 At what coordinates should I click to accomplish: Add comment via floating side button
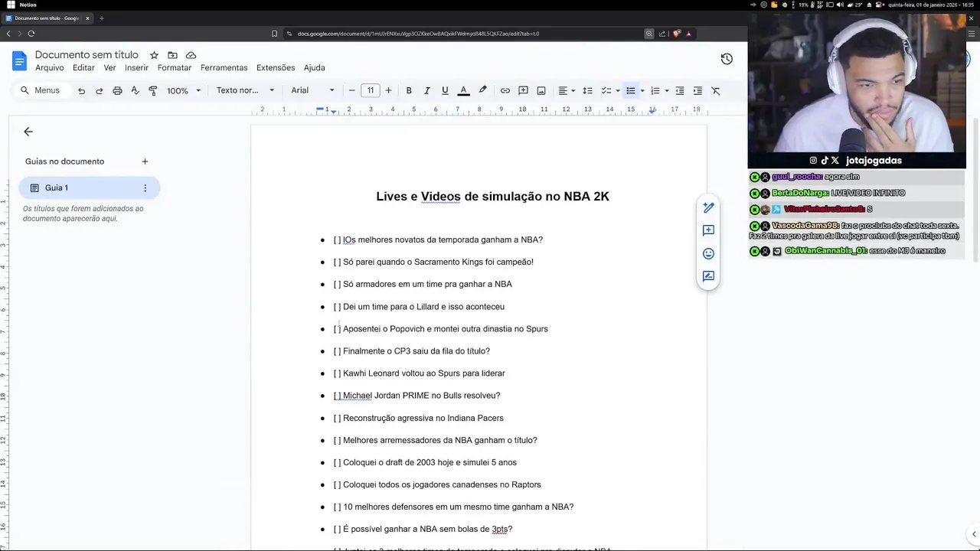coord(708,230)
